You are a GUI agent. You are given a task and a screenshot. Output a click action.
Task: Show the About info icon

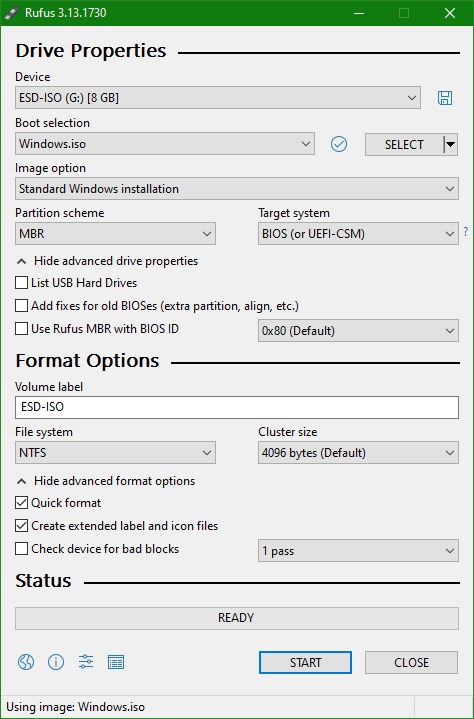[x=56, y=662]
